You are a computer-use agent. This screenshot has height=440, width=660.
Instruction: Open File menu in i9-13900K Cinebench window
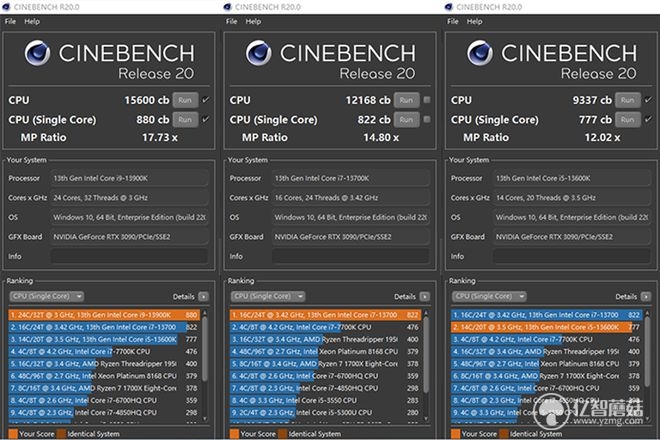click(x=10, y=21)
